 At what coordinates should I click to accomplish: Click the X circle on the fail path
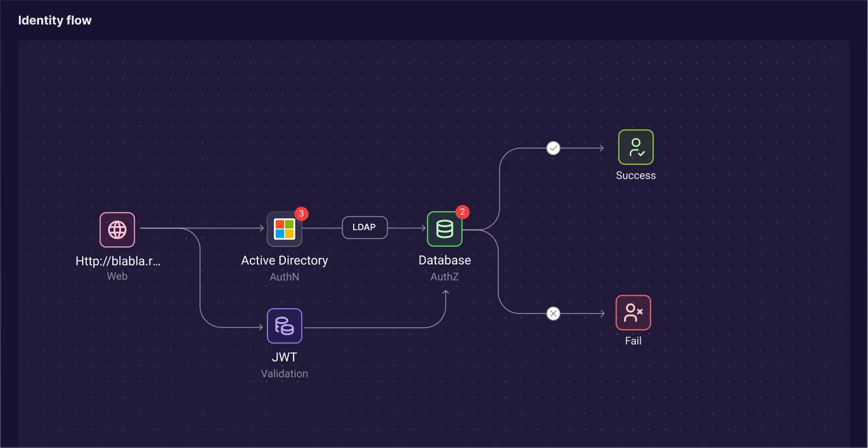pyautogui.click(x=553, y=314)
